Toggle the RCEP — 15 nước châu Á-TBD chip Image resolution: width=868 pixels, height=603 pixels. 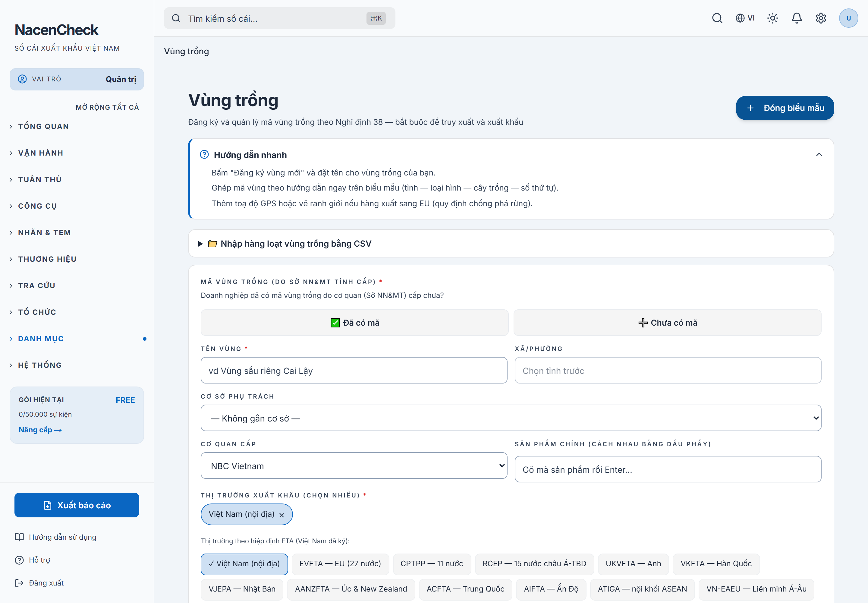click(534, 564)
